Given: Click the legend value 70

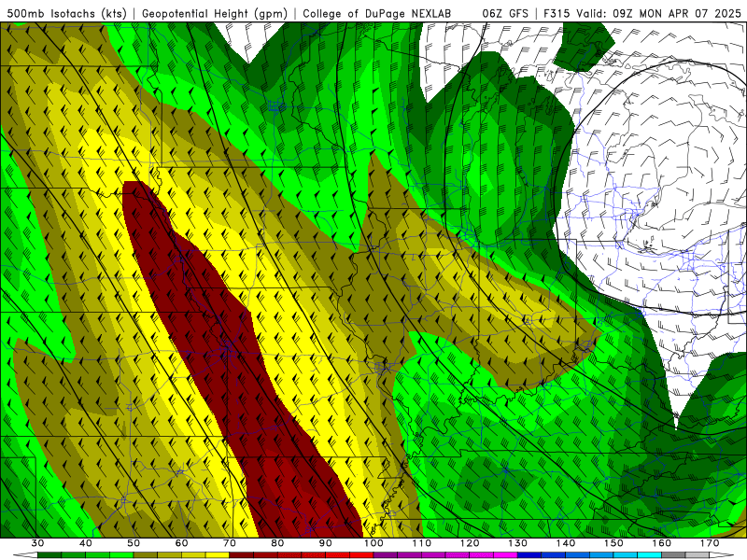Looking at the screenshot, I should coord(230,543).
